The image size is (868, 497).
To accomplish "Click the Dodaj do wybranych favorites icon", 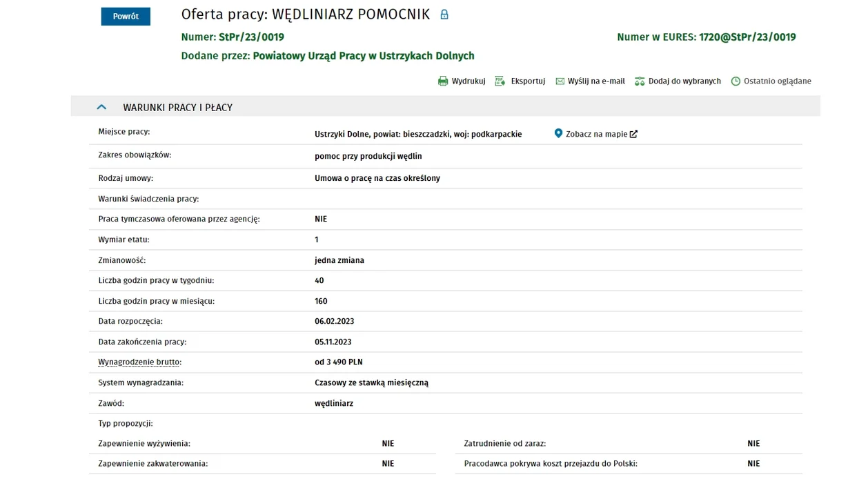I will coord(640,81).
